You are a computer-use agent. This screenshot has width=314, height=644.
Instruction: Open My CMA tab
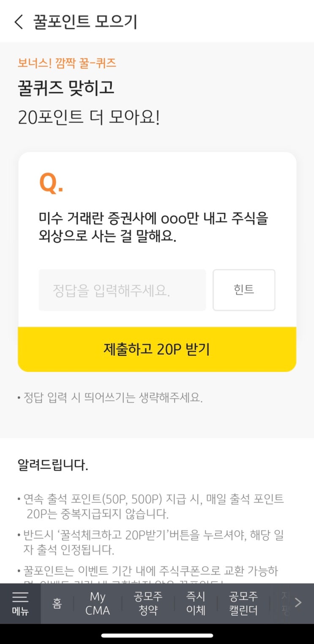click(x=98, y=603)
